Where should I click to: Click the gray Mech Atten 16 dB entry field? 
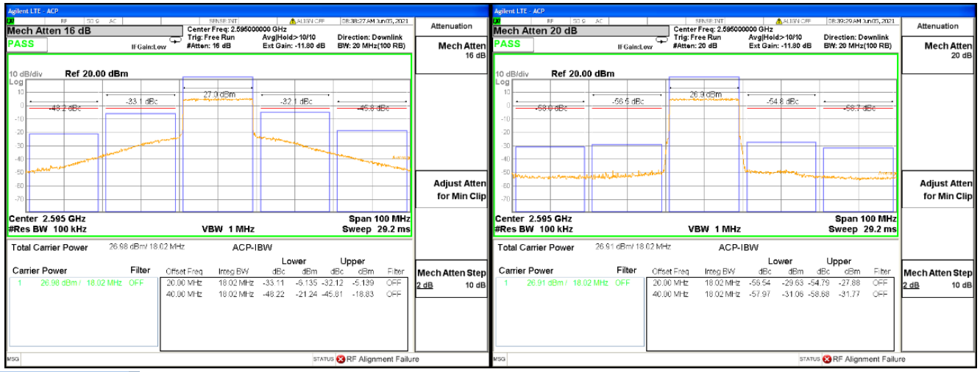click(93, 31)
